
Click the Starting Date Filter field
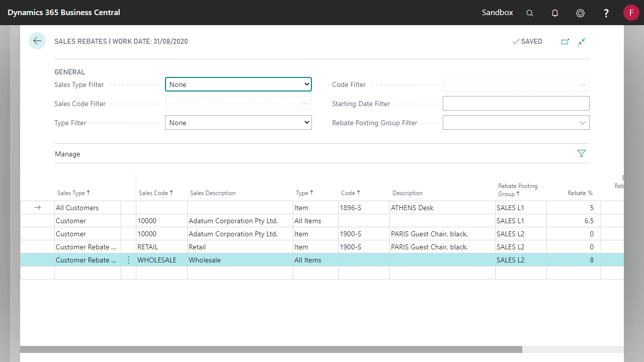(x=516, y=104)
